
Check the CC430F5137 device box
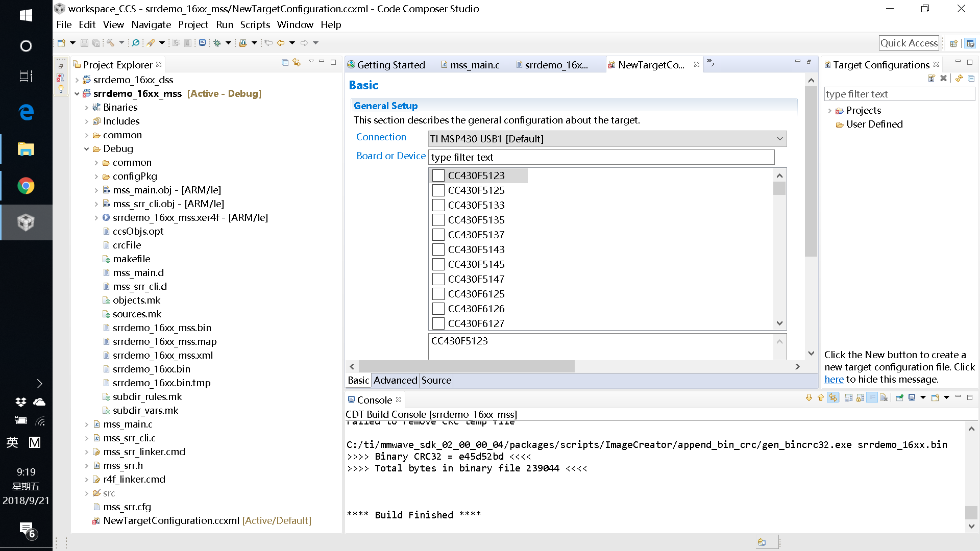pos(438,235)
